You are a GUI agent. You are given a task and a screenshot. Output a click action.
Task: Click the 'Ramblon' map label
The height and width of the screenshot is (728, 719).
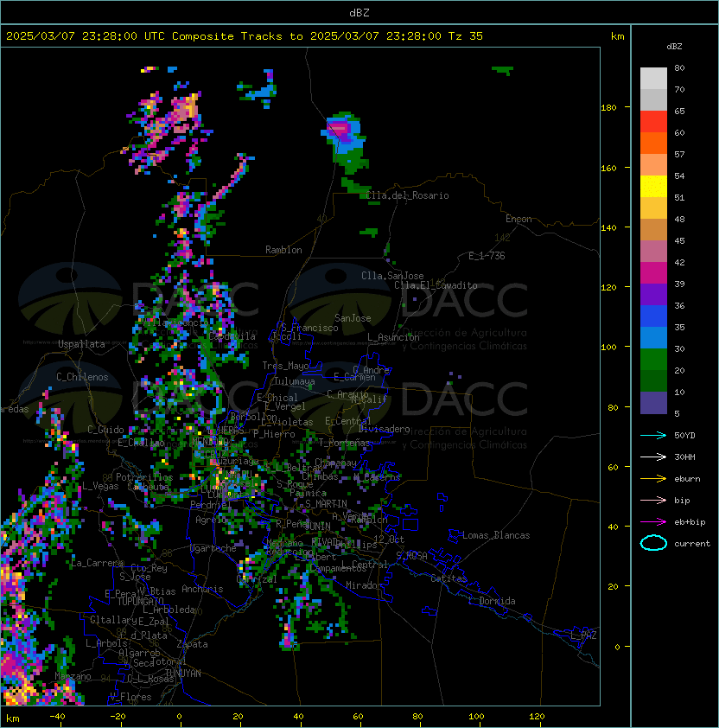click(x=283, y=250)
